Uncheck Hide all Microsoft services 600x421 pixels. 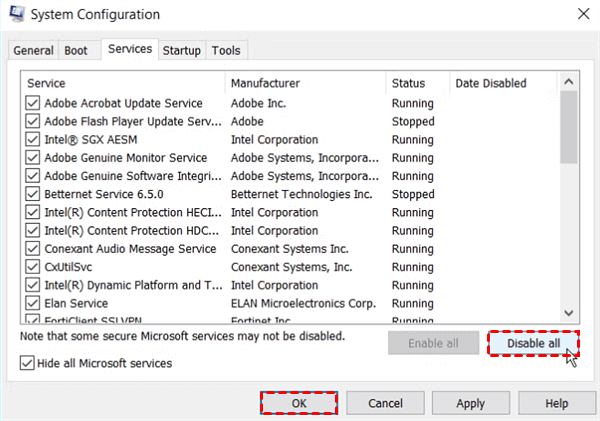point(27,363)
